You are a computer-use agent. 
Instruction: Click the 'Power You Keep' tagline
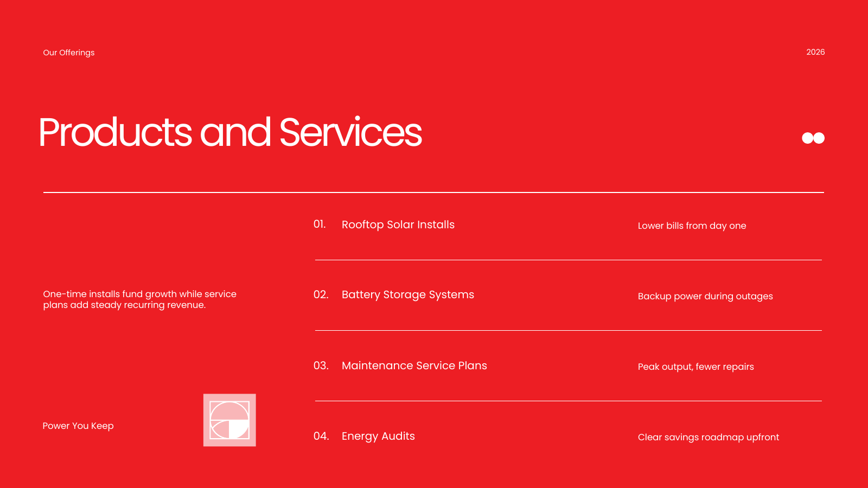click(78, 426)
